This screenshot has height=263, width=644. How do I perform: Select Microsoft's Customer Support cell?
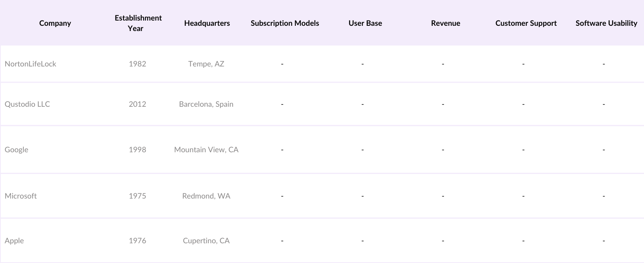click(x=523, y=196)
